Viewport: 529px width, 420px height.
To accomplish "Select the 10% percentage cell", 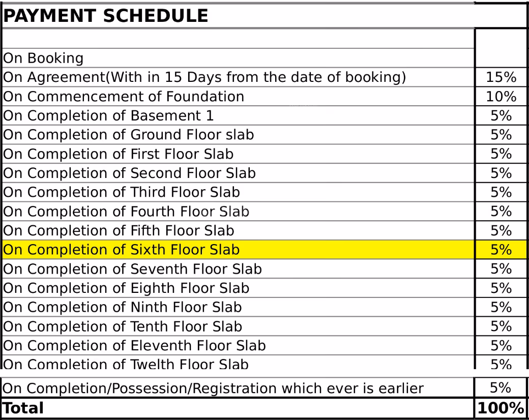I will tap(501, 97).
